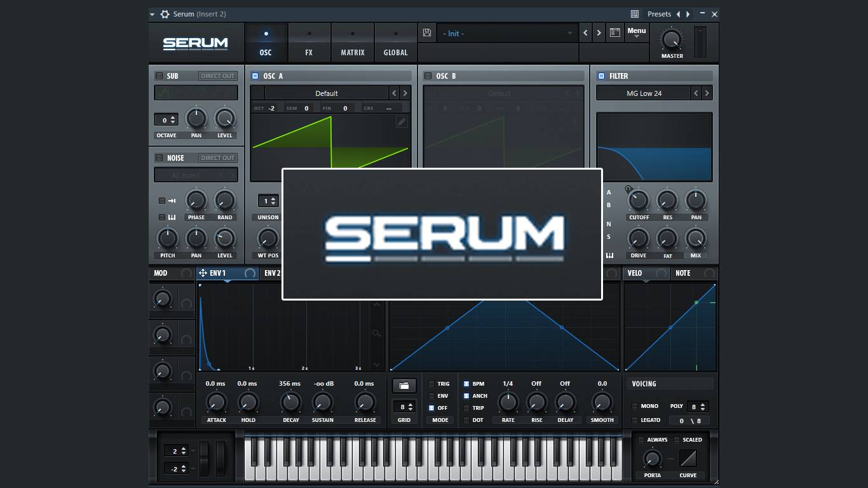868x488 pixels.
Task: Enable LFO TRIG mode
Action: [x=431, y=384]
